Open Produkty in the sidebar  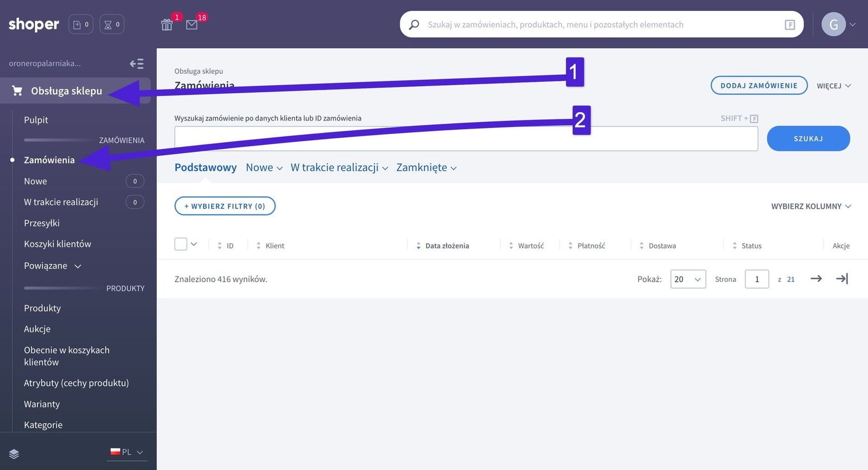click(42, 308)
